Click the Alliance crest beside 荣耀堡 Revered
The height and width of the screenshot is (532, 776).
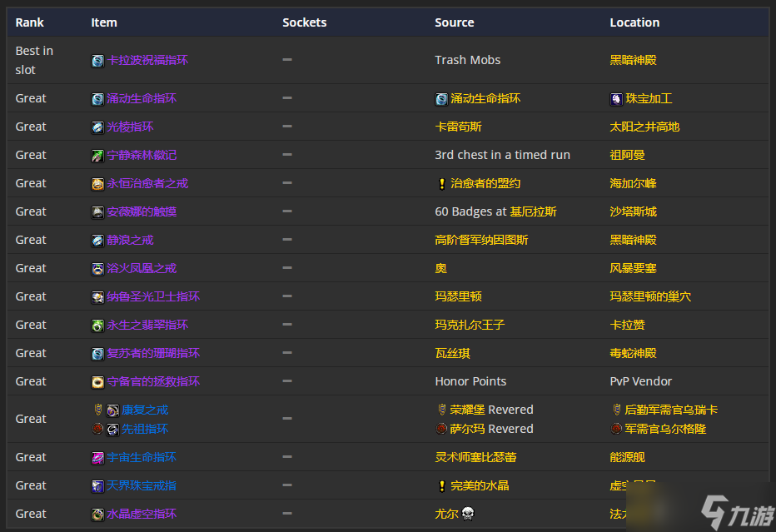442,410
